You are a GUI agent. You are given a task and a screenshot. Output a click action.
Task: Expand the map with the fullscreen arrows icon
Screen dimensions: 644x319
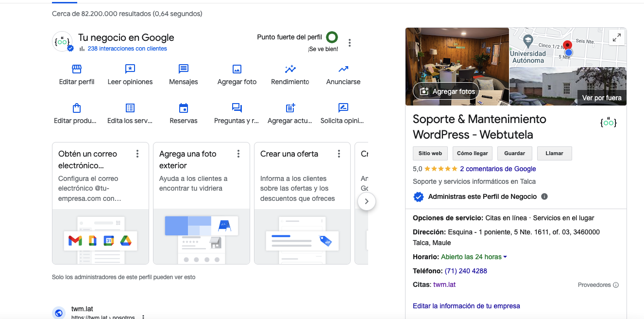[616, 37]
